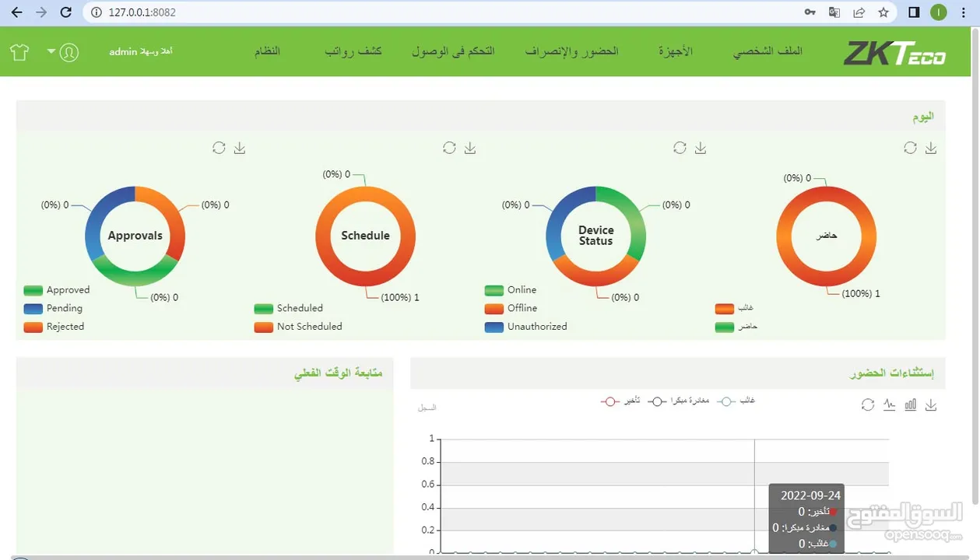Toggle the حاضر legend in attendance donut
Viewport: 980px width, 560px height.
(x=736, y=327)
